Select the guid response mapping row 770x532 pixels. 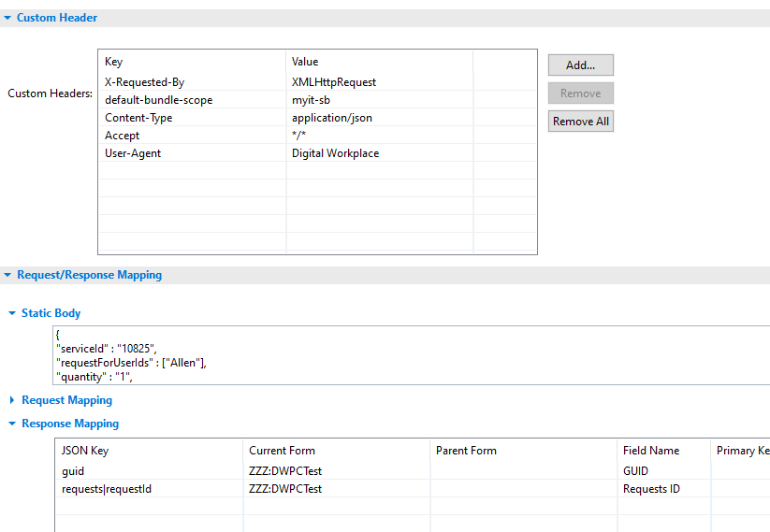[x=73, y=471]
